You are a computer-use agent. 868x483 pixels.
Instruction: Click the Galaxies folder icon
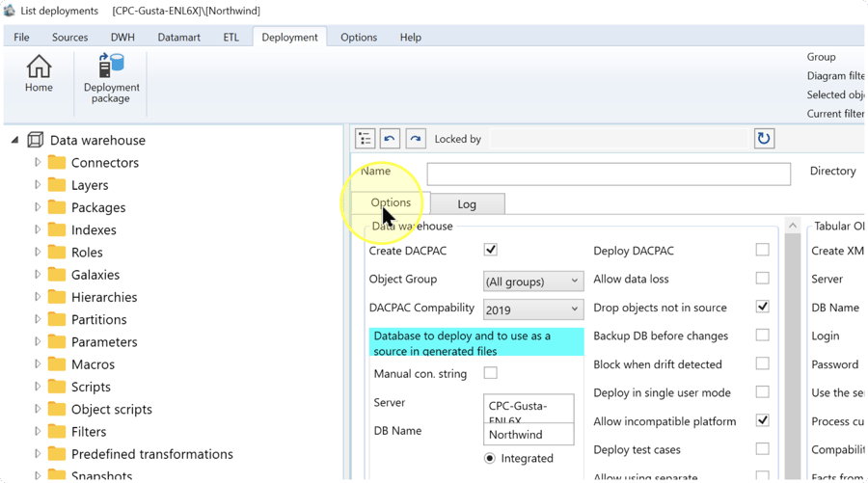pyautogui.click(x=57, y=275)
